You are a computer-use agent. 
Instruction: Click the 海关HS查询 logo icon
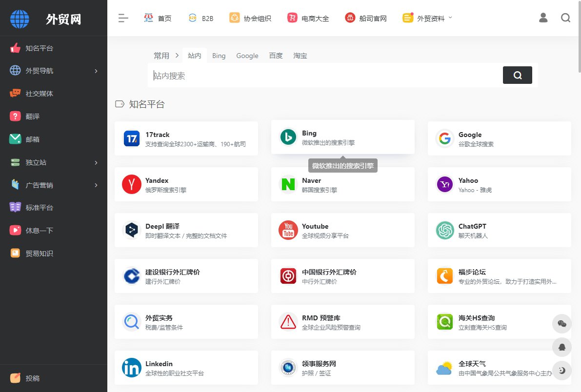(444, 322)
